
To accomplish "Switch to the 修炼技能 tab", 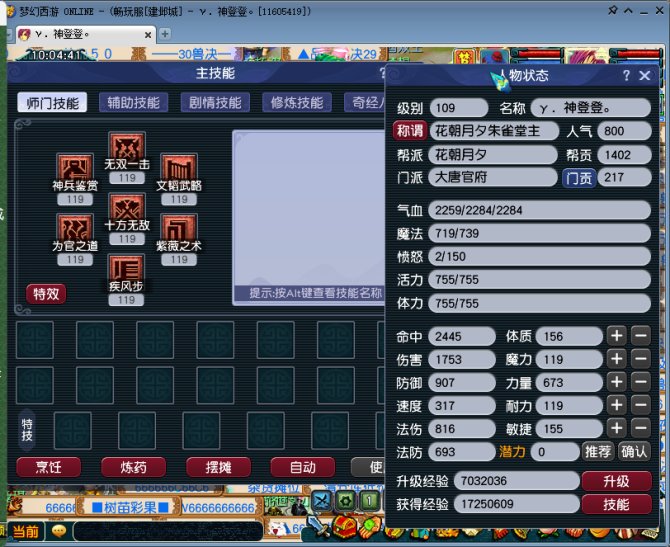I will [x=297, y=103].
